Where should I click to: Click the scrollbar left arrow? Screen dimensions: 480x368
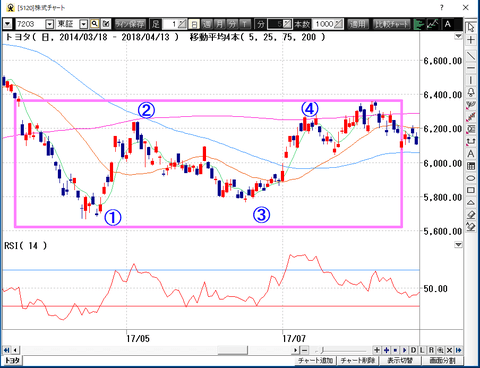(15, 350)
